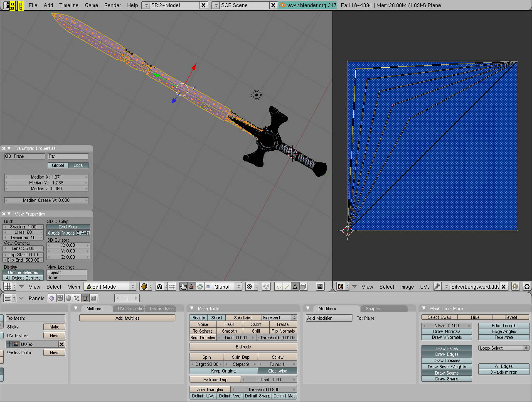Image resolution: width=532 pixels, height=402 pixels.
Task: Select the rotate manipulator circle icon
Action: [x=200, y=287]
